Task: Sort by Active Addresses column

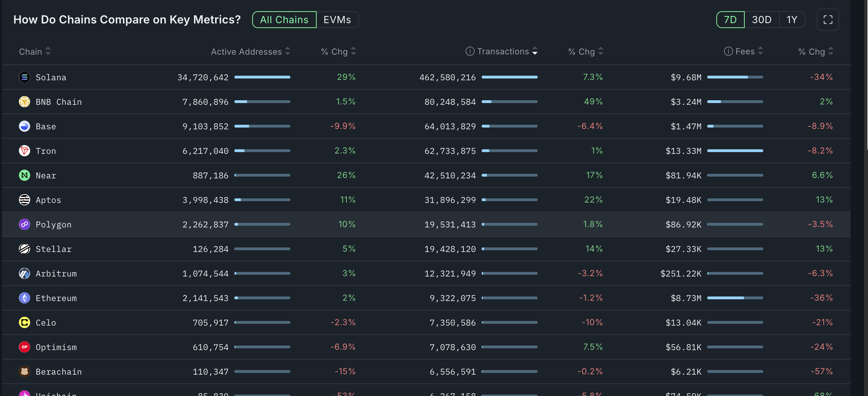Action: [250, 52]
